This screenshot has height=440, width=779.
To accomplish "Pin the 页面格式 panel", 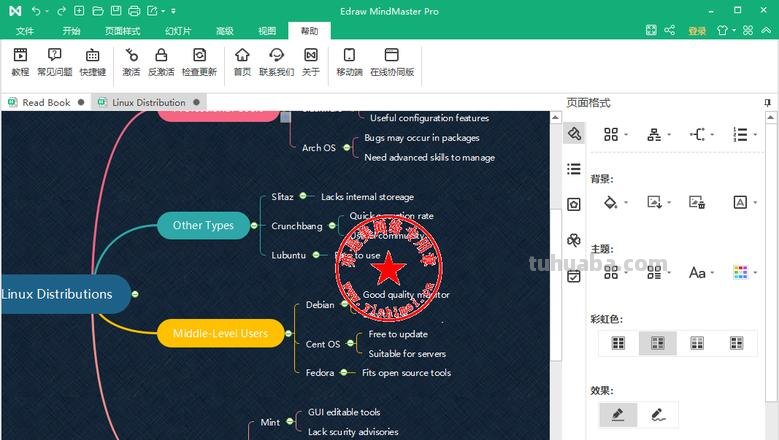I will coord(768,102).
